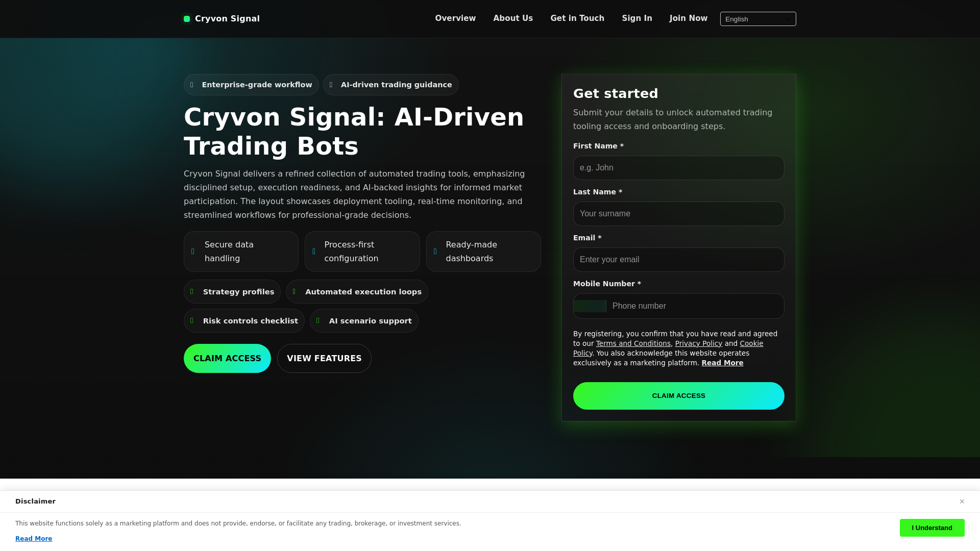Screen dimensions: 980x551
Task: Click the green Cryvon Signal logo dot
Action: coord(187,19)
